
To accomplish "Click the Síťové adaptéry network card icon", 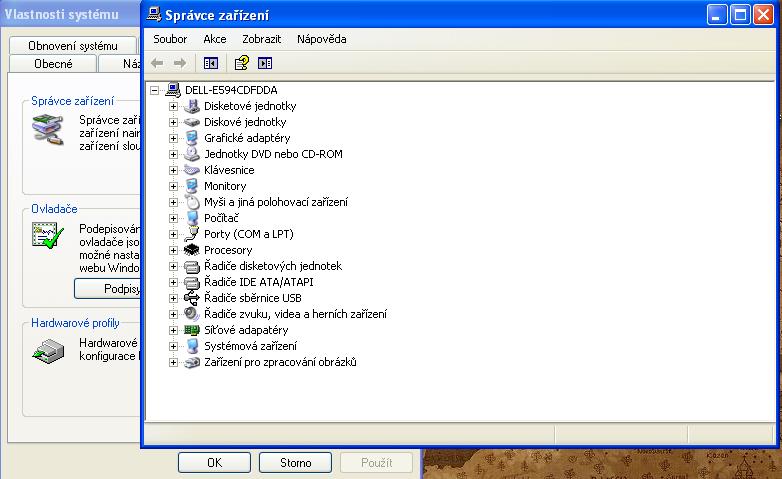I will [x=192, y=330].
